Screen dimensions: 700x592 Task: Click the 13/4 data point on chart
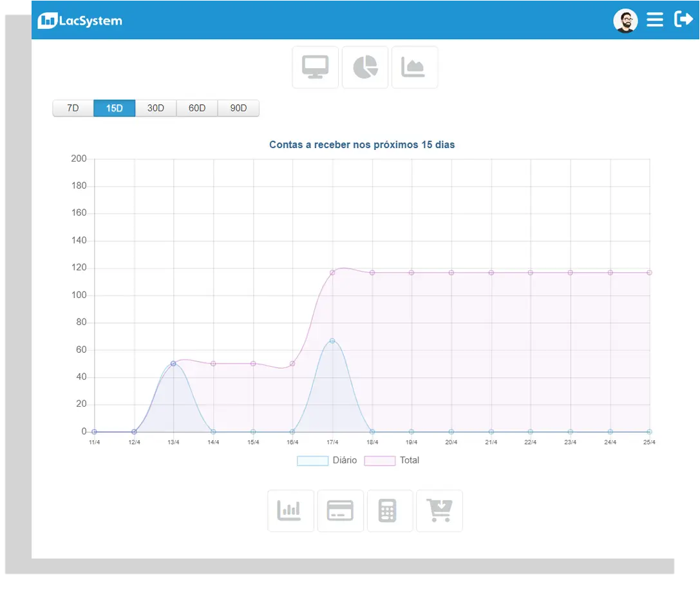tap(173, 364)
